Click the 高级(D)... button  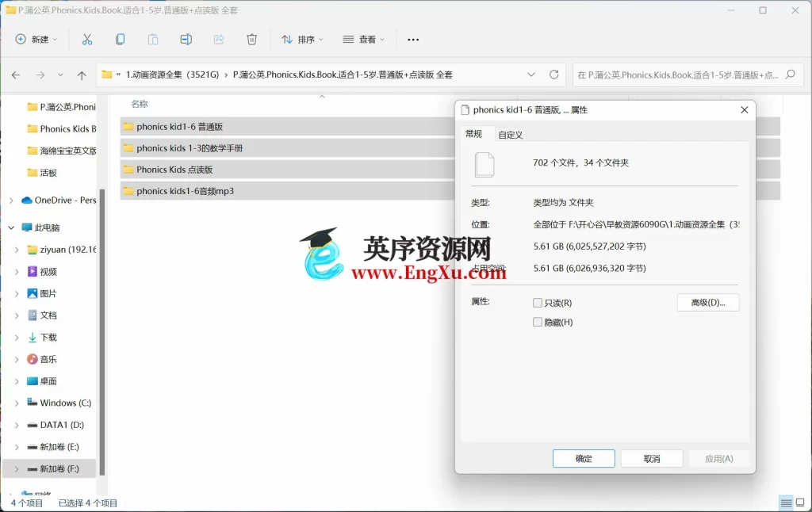coord(708,302)
